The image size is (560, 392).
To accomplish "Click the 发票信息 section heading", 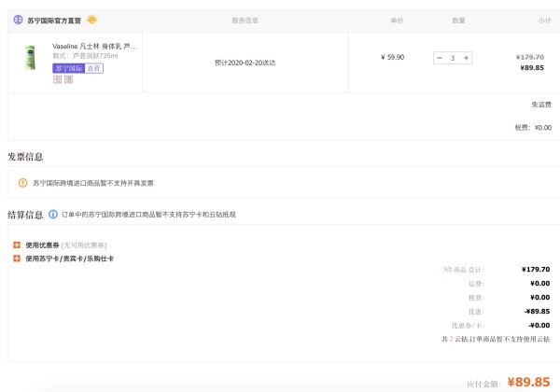I will click(x=25, y=157).
